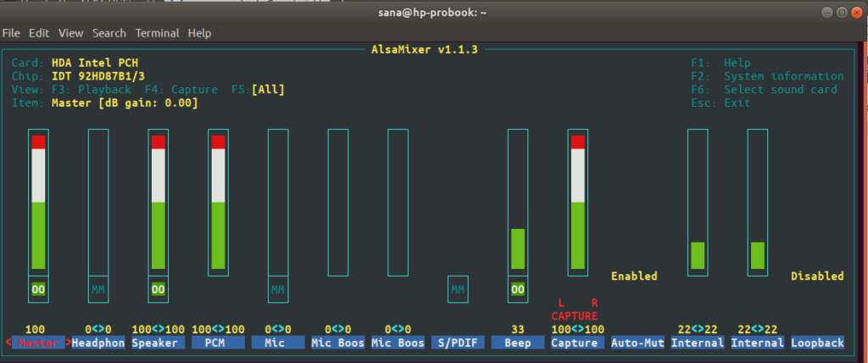
Task: Click the Capture level bar
Action: pos(578,203)
